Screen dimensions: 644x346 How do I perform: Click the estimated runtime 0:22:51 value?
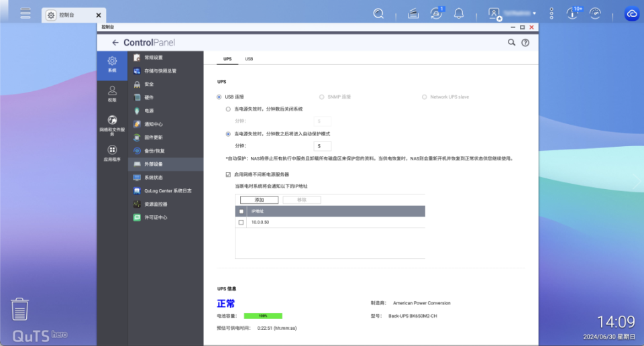(277, 328)
